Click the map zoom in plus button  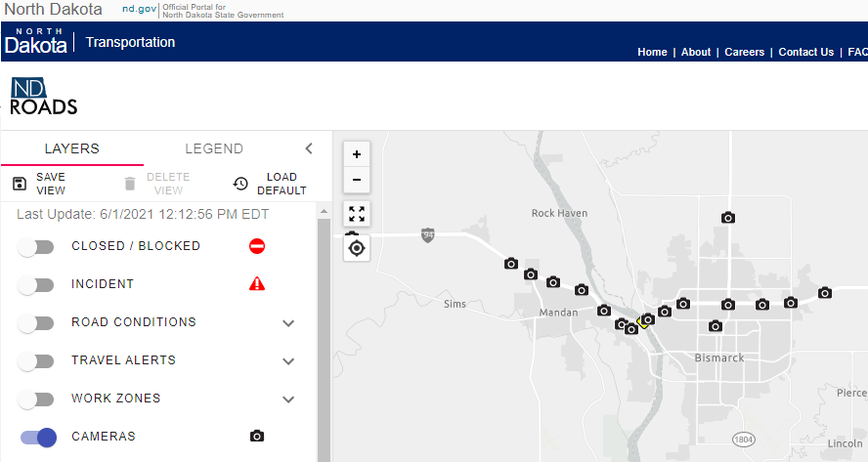[357, 154]
